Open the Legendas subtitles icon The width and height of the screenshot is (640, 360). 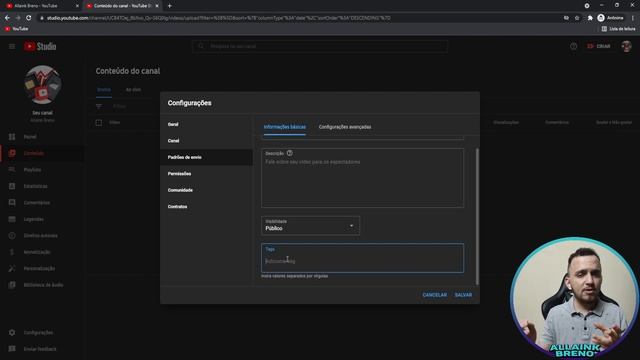pos(12,219)
